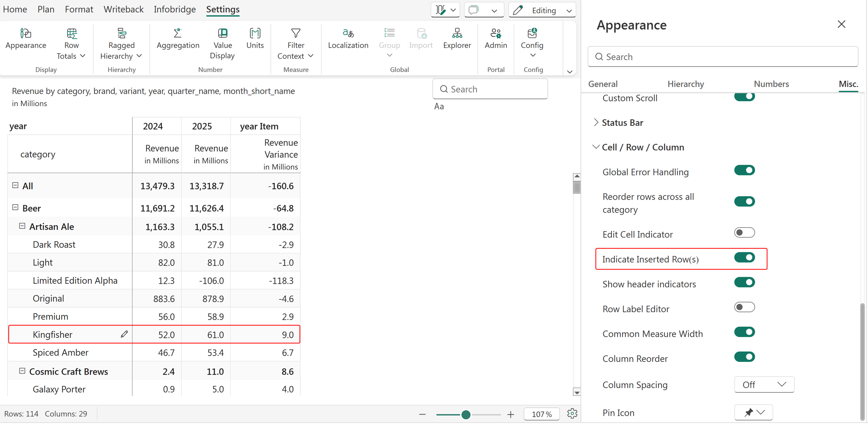
Task: Click the pencil edit icon beside Kingfisher
Action: pos(124,334)
